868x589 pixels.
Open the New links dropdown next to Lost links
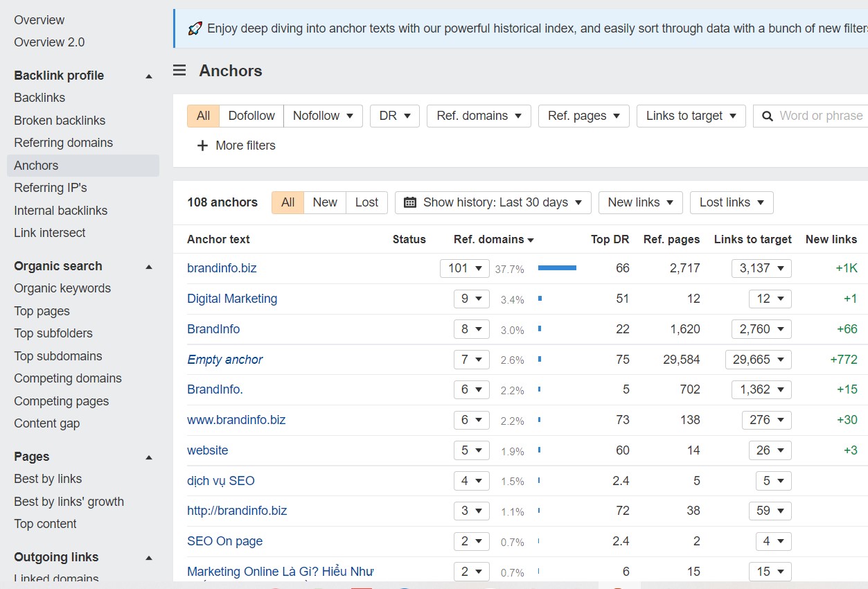640,202
